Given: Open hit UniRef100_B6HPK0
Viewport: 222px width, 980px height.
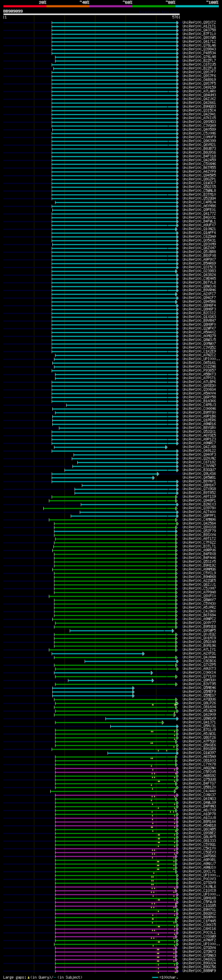Looking at the screenshot, I should point(199,917).
